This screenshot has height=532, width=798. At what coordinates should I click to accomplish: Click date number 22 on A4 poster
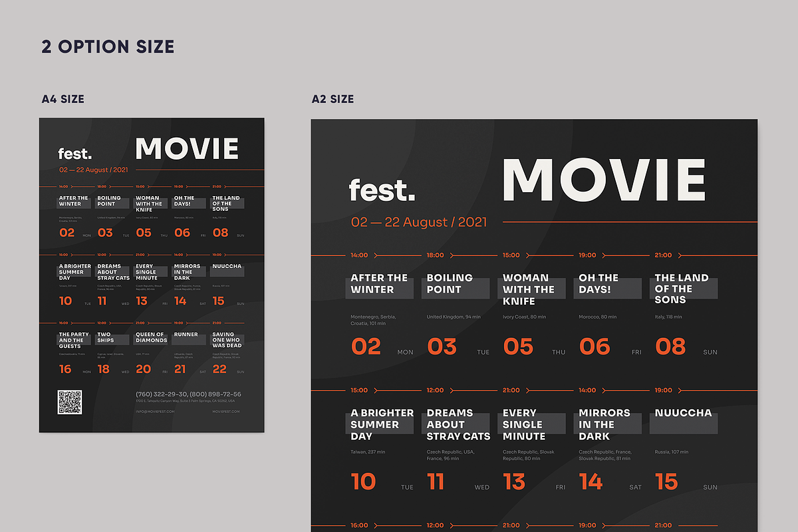[x=219, y=369]
